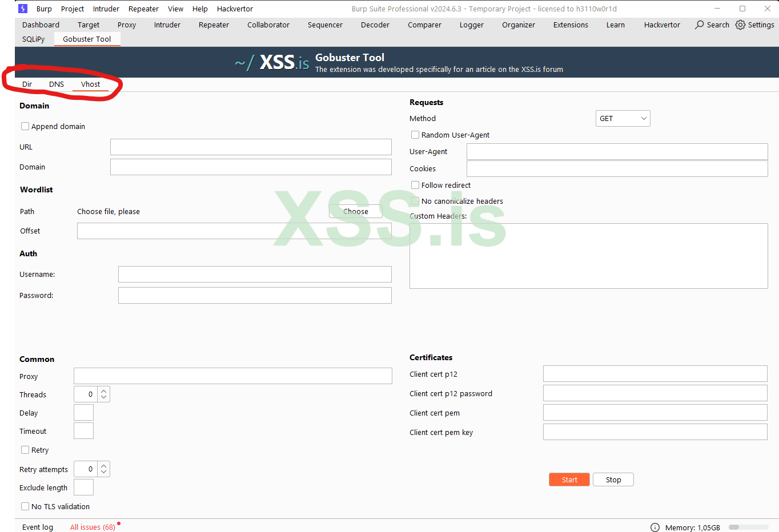Open All issues (68) link
779x532 pixels.
93,527
